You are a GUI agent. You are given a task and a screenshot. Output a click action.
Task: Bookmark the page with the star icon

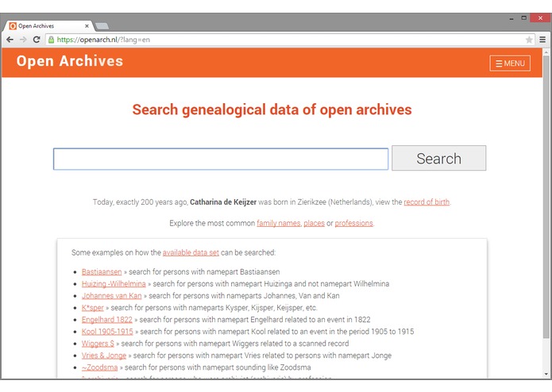[529, 40]
